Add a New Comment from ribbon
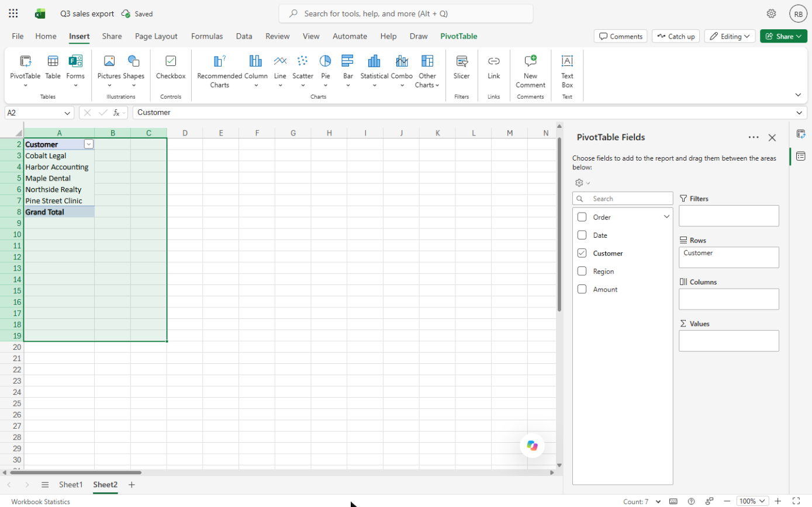This screenshot has width=812, height=507. (x=530, y=71)
